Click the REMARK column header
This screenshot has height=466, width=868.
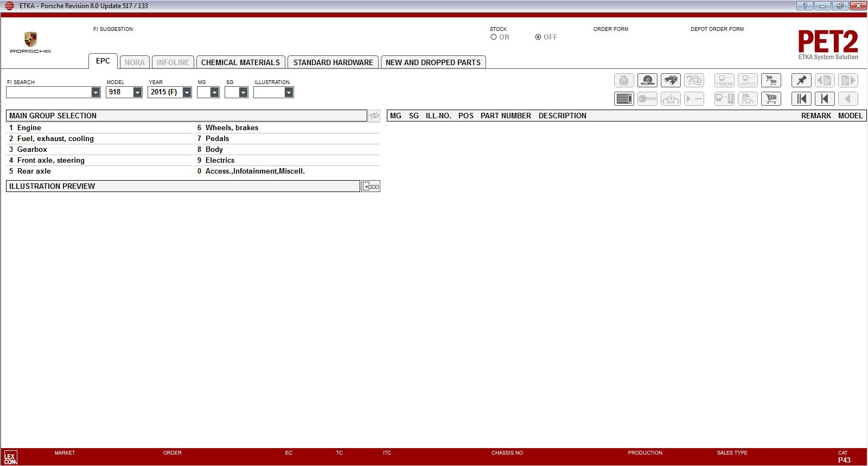(816, 116)
